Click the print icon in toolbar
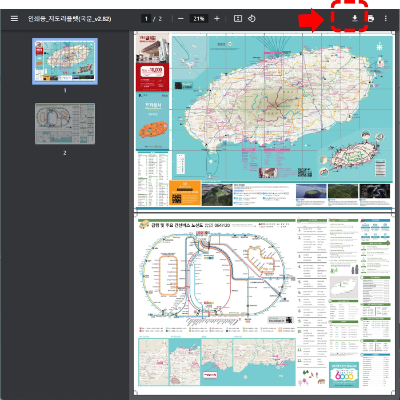This screenshot has width=400, height=400. click(x=370, y=18)
